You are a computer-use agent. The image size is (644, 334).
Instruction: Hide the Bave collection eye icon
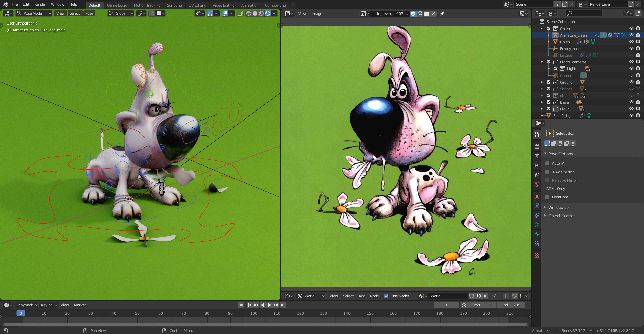point(631,102)
